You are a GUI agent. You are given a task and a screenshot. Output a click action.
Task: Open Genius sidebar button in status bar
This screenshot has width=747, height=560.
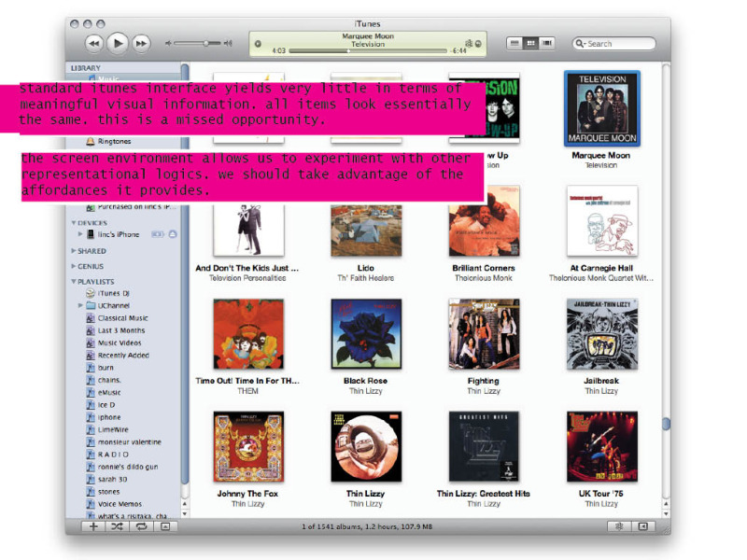(x=619, y=526)
